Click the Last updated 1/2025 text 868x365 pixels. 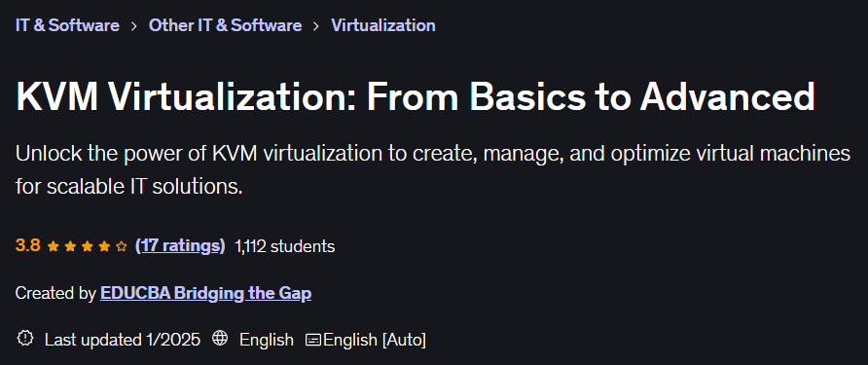pos(123,339)
